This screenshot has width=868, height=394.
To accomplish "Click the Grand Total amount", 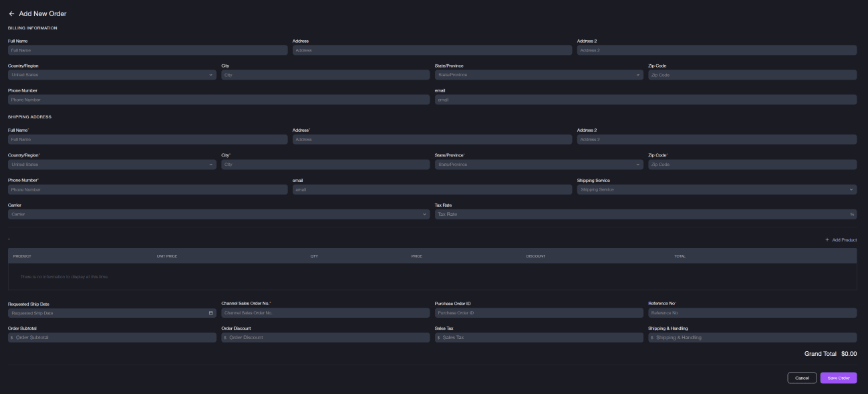I will pyautogui.click(x=848, y=354).
